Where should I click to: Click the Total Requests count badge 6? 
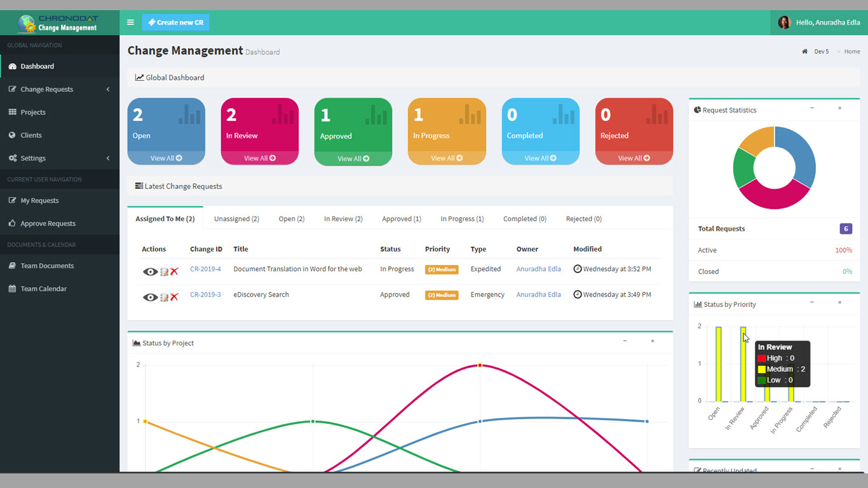click(x=845, y=229)
